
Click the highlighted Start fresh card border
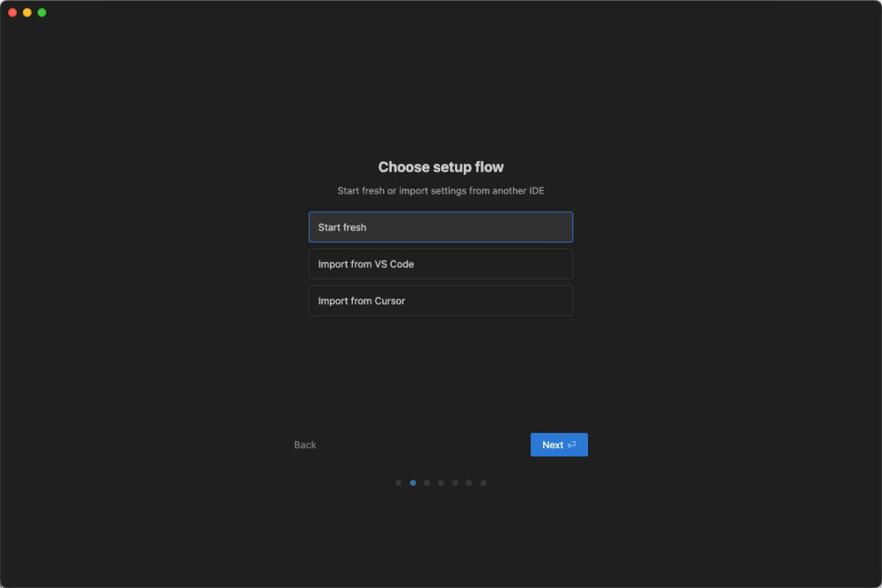440,212
